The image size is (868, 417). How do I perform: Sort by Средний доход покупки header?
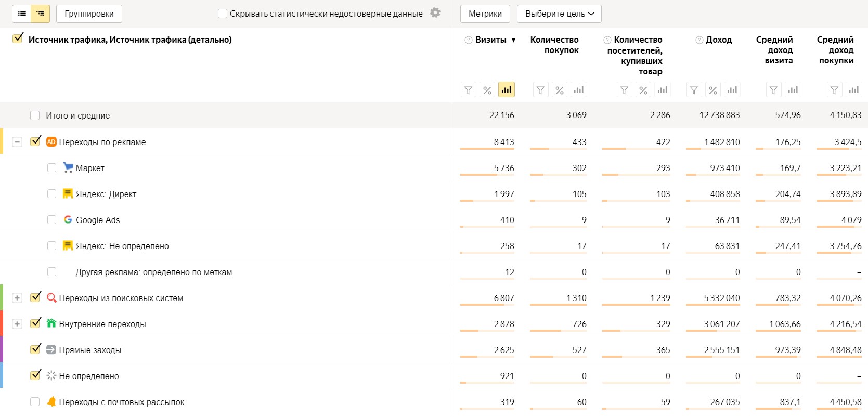[x=835, y=50]
